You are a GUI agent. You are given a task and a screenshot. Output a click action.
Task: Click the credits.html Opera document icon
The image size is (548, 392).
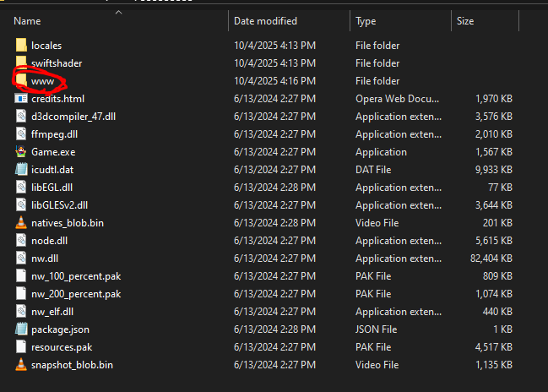pyautogui.click(x=21, y=99)
